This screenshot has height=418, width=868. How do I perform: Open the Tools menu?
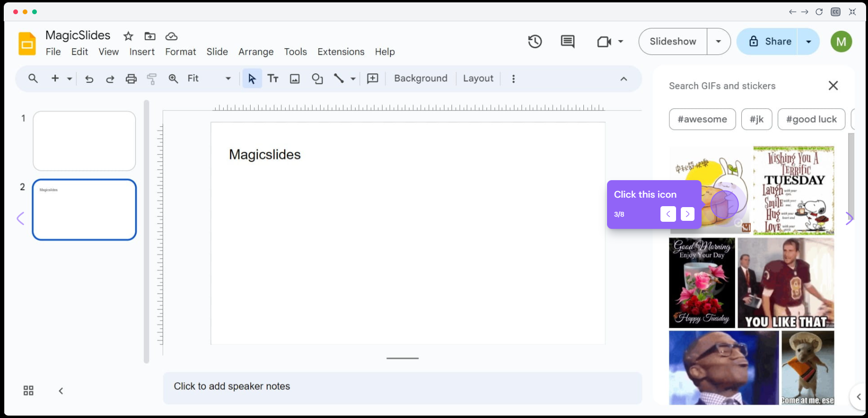coord(295,52)
